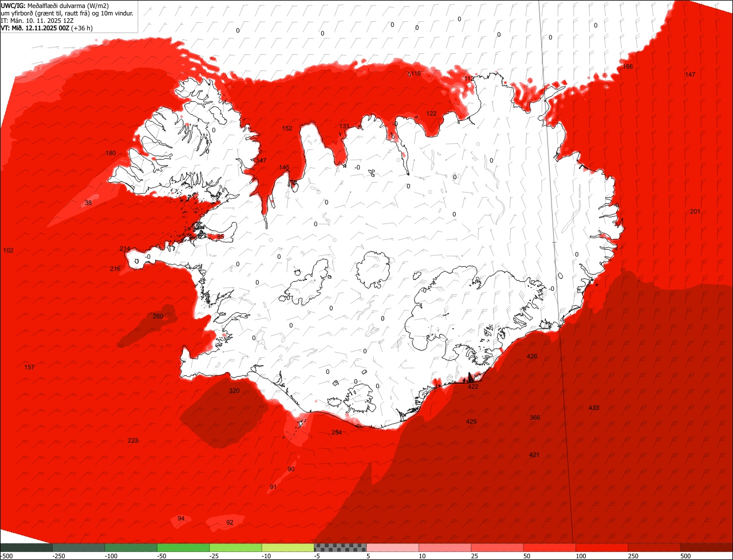Click the title line 'UWC/IG: Meðalflæði dulvarma (W/m2)'
Screen dimensions: 733x560
tap(55, 5)
